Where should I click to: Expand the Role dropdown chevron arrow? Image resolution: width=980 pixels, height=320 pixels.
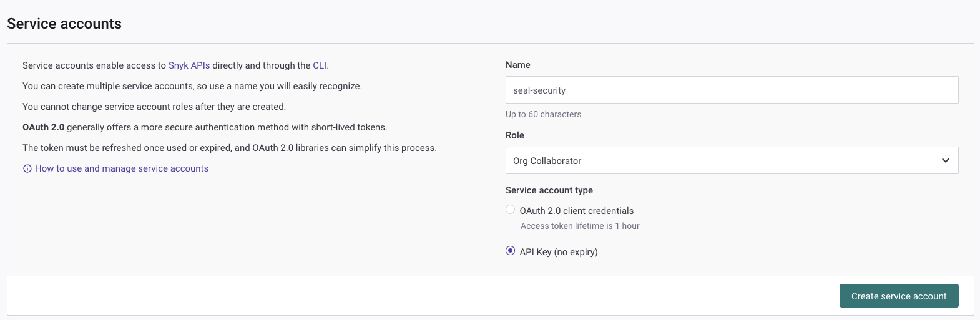(945, 160)
